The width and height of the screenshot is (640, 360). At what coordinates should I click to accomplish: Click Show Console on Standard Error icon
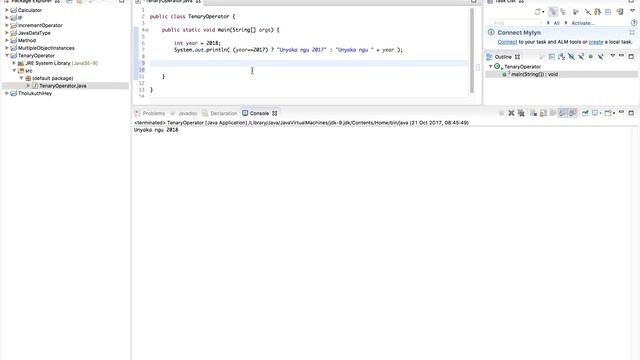573,113
